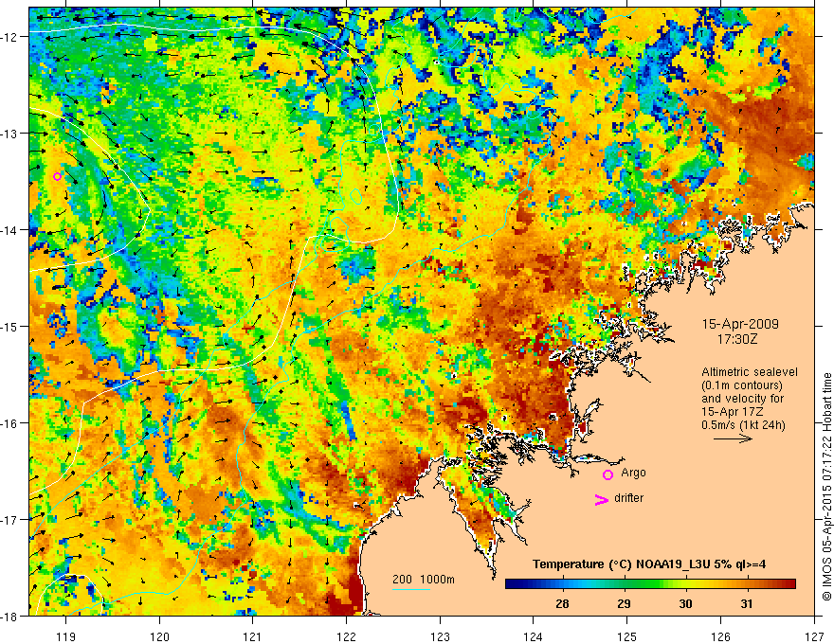Viewport: 834px width, 644px height.
Task: Click the temperature color bar
Action: (x=650, y=583)
